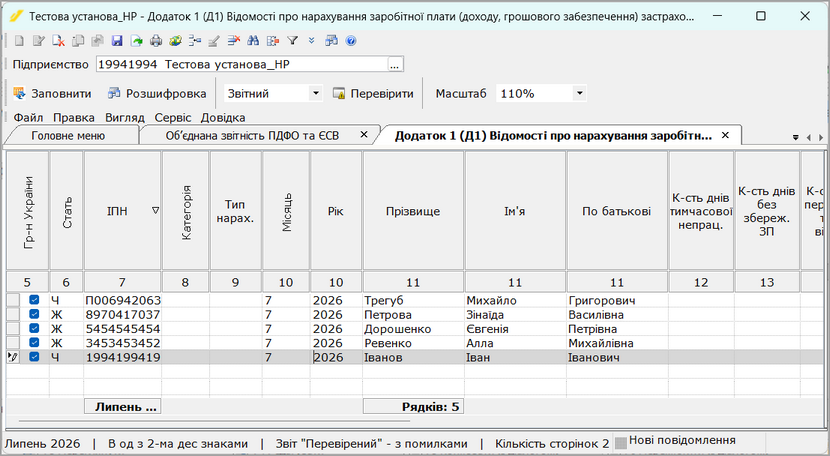830x456 pixels.
Task: Toggle the checkbox in Ревенко row
Action: tap(34, 343)
